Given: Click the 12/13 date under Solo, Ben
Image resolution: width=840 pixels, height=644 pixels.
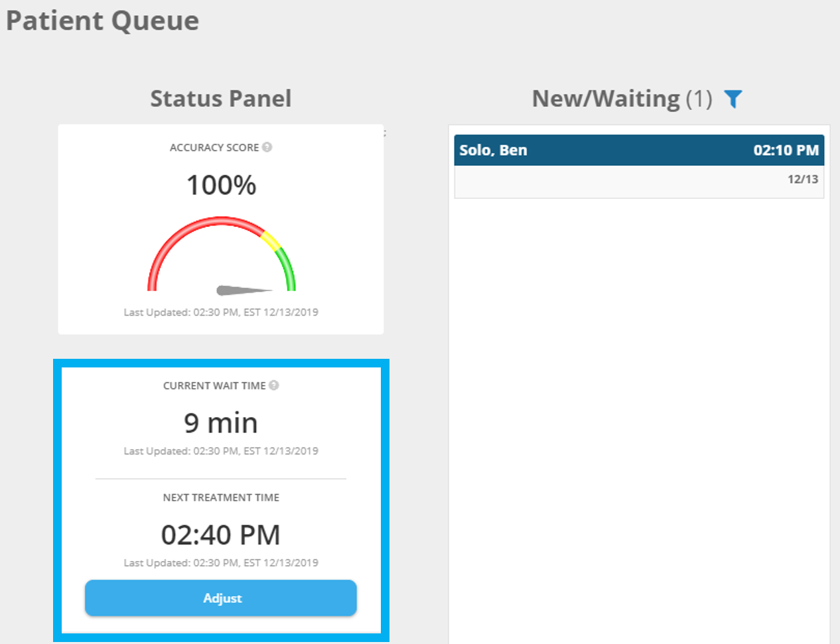Looking at the screenshot, I should point(802,179).
